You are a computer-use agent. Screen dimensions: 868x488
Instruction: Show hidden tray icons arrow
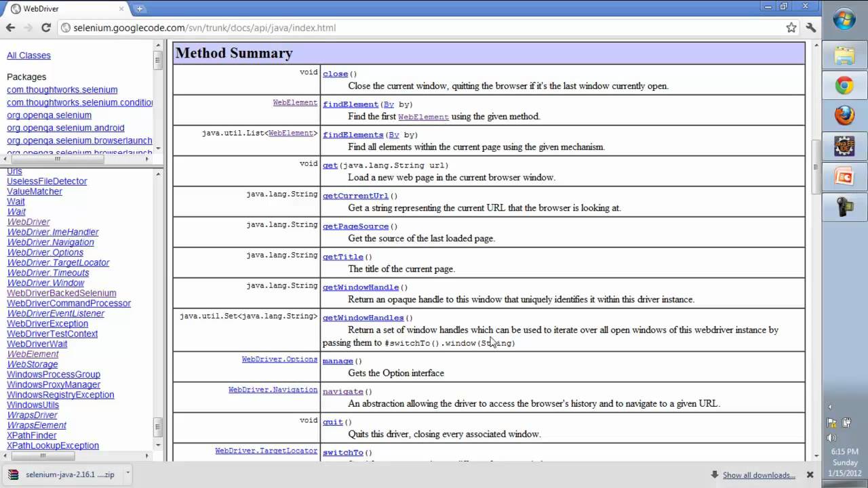831,407
